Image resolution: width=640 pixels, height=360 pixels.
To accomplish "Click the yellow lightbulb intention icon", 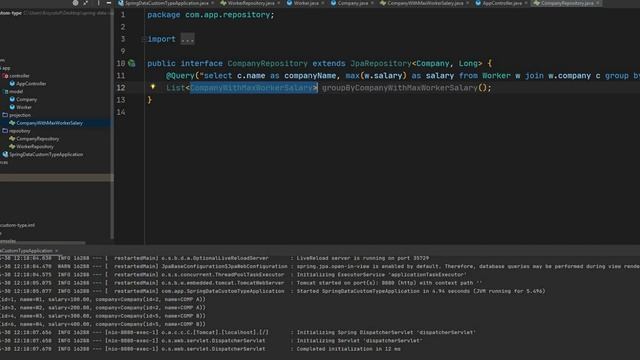I will point(153,87).
